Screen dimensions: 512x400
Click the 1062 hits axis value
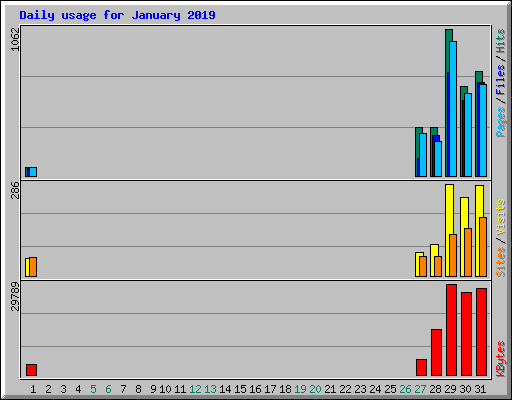click(x=15, y=39)
